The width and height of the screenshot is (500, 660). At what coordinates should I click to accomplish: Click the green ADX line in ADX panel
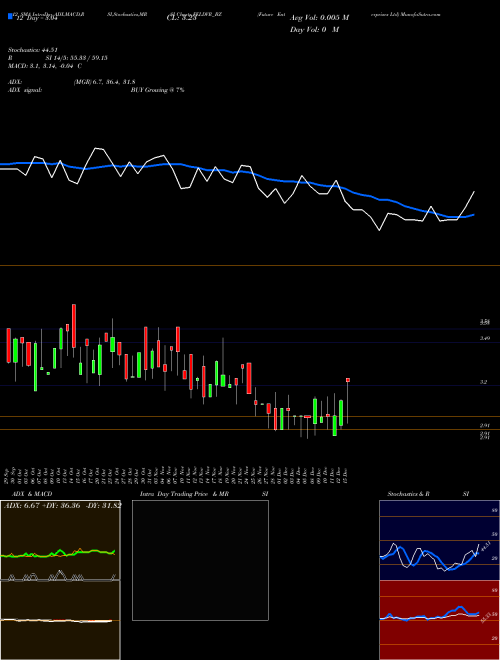click(58, 553)
